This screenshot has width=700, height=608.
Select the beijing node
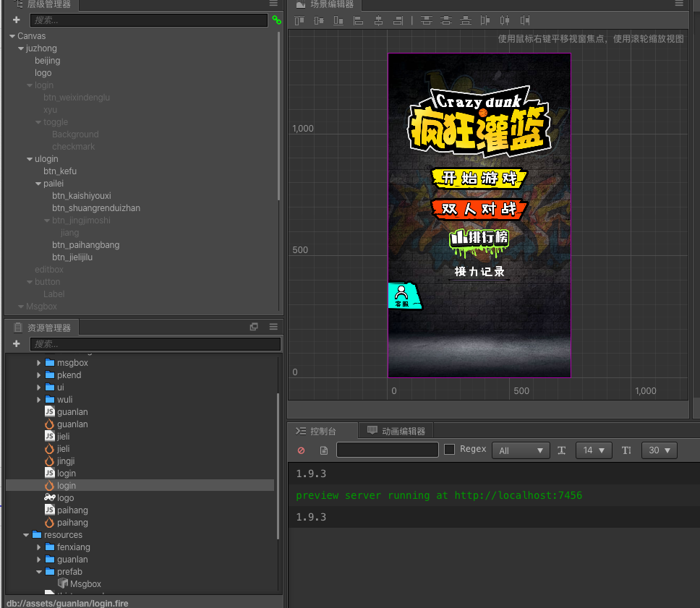point(47,61)
